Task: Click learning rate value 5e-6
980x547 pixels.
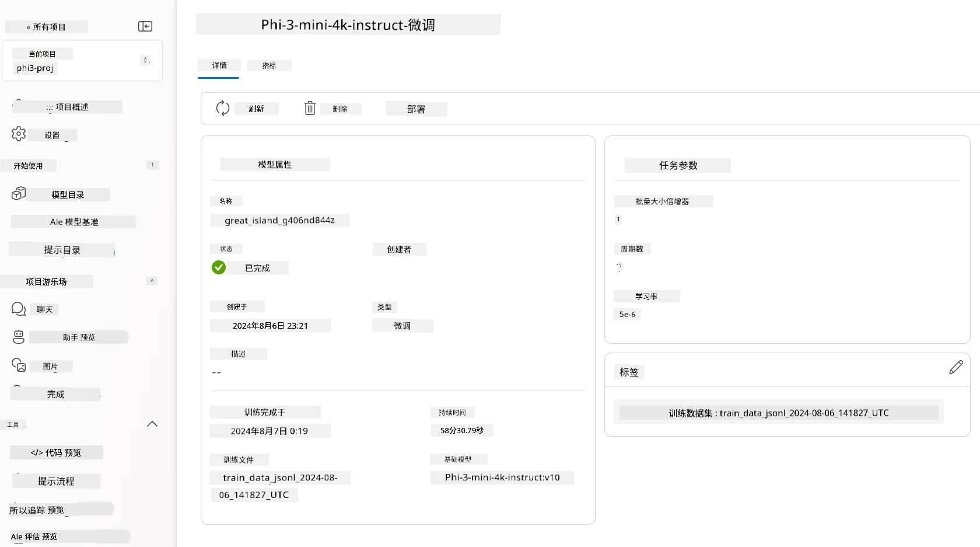Action: (627, 314)
